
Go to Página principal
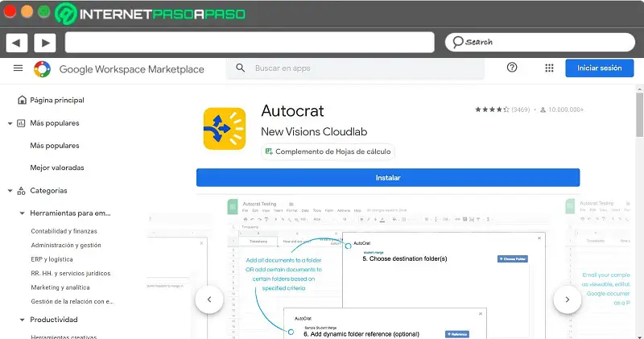(x=57, y=101)
